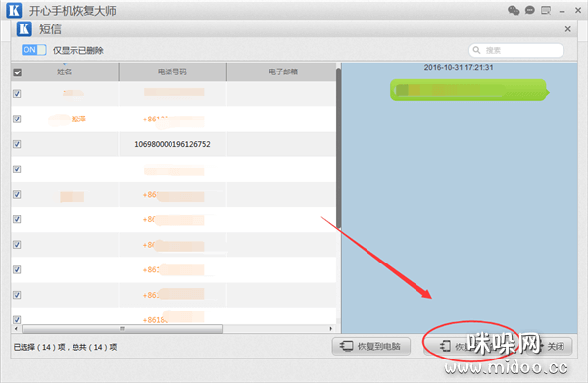Sort by the 电话号码 column header

tap(172, 72)
